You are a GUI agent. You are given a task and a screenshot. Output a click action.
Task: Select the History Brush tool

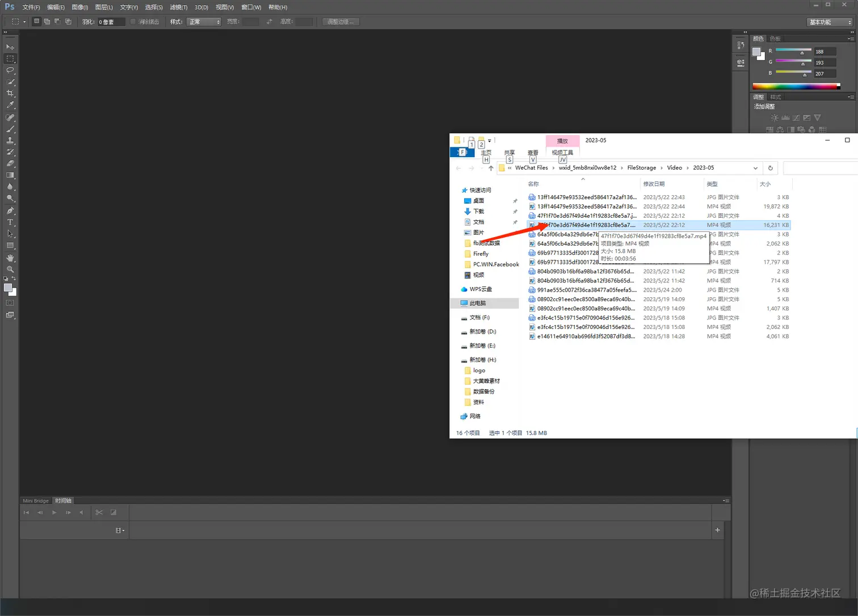coord(10,152)
